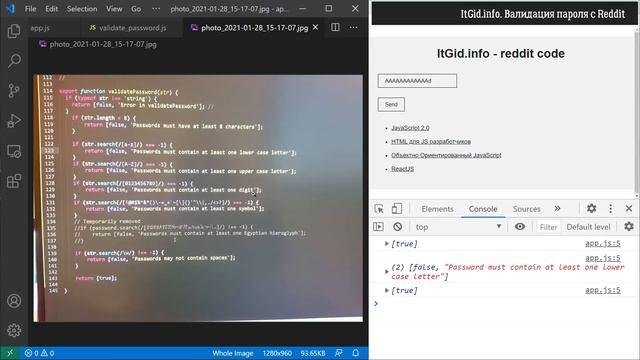Image resolution: width=640 pixels, height=360 pixels.
Task: Open the JavaScript context 'top' dropdown
Action: tap(458, 227)
